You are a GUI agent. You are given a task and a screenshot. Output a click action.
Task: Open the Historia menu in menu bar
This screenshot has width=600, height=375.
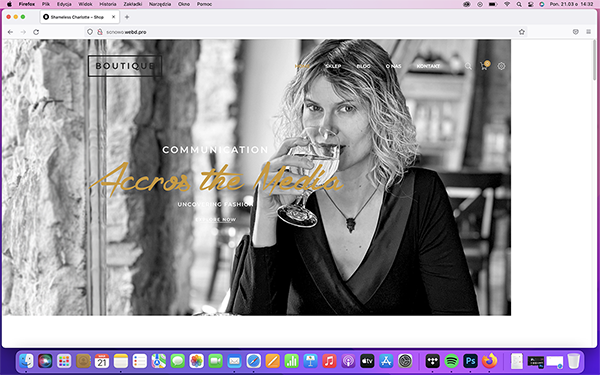(x=108, y=4)
